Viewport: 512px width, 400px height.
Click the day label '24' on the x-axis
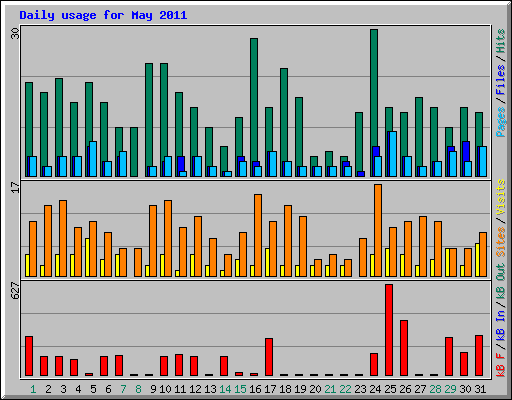[375, 389]
